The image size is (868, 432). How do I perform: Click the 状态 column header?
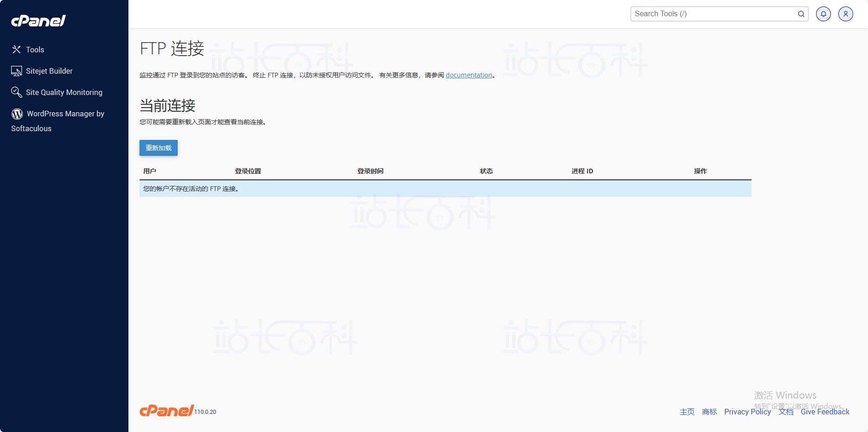tap(486, 171)
